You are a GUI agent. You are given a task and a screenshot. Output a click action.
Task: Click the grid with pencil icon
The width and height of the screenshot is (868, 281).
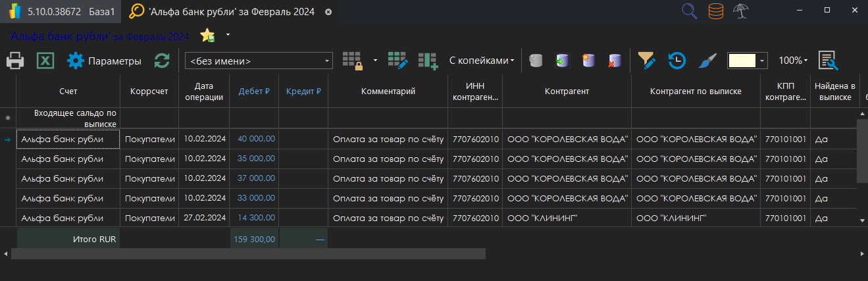397,61
